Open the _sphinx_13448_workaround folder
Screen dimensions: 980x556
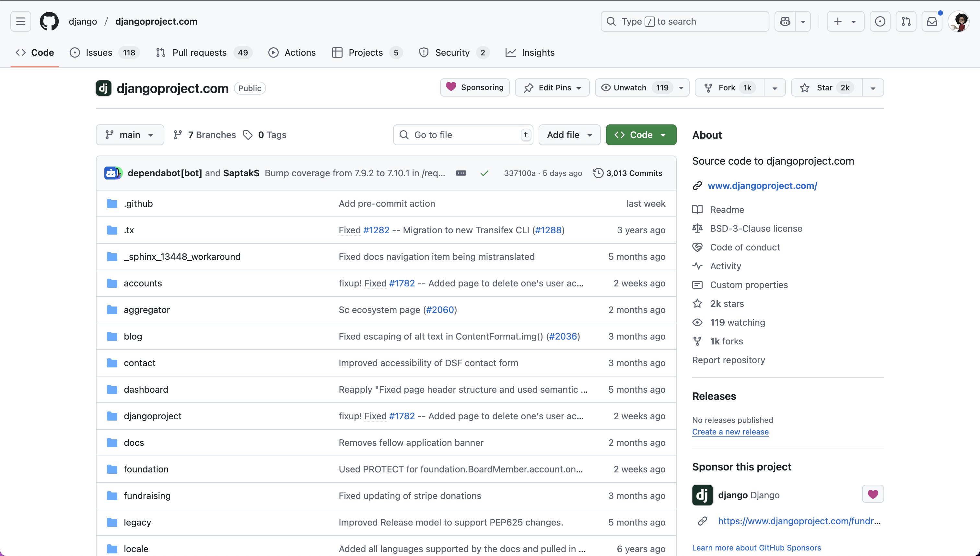(x=182, y=257)
